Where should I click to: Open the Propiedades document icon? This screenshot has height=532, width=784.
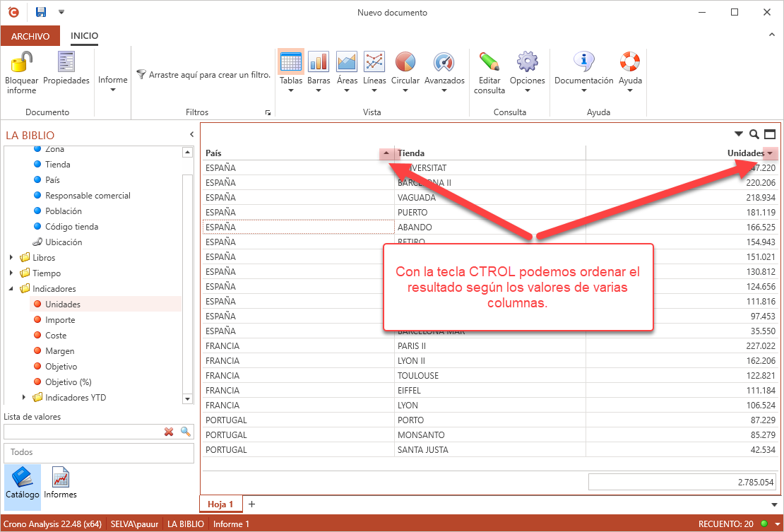pos(66,63)
